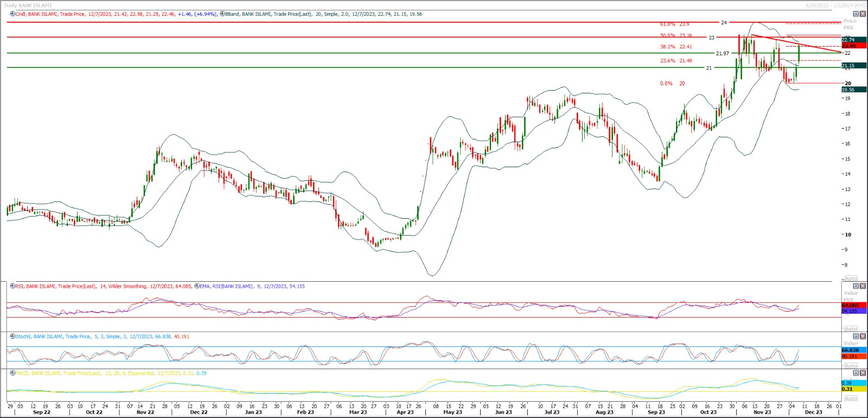Maximize the Stochastic indicator panel
The height and width of the screenshot is (418, 868).
856,336
